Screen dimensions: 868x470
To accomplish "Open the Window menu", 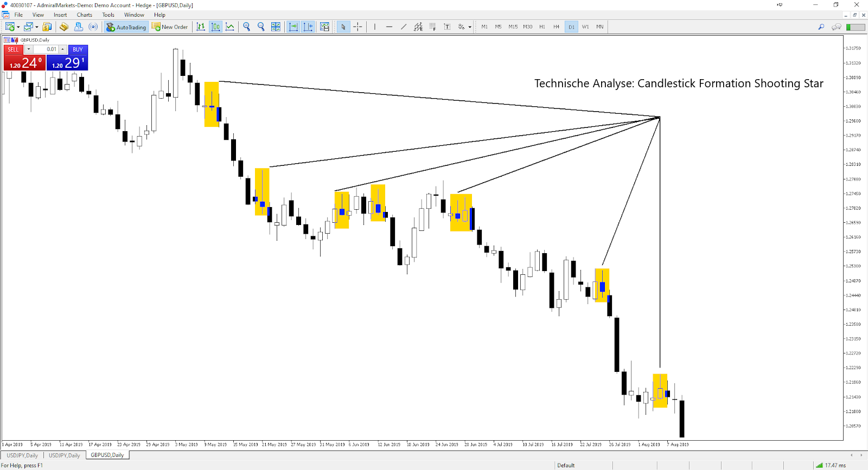I will (x=134, y=15).
